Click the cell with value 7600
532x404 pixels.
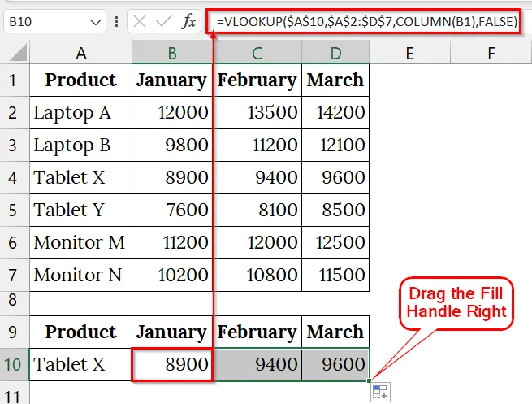coord(172,211)
